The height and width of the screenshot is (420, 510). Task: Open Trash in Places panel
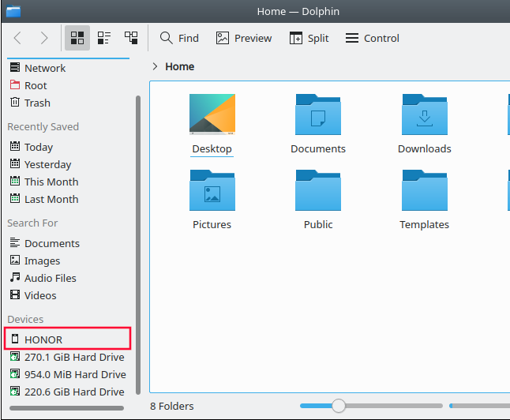pos(68,103)
